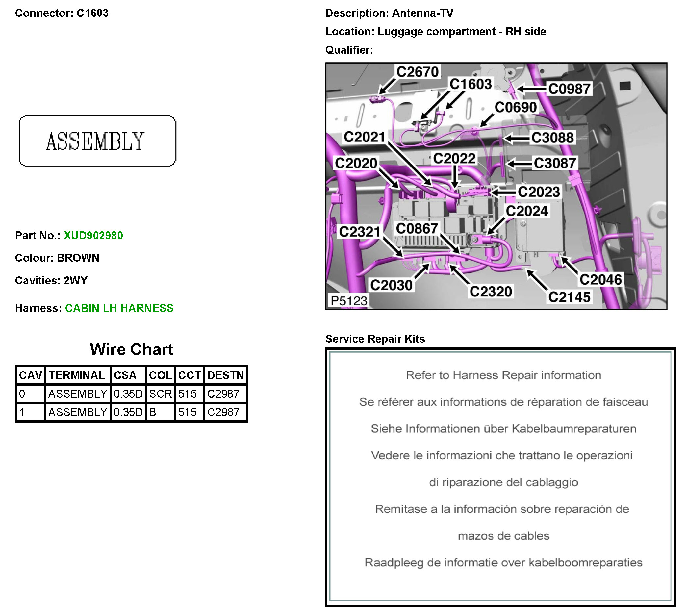Select the C3088 diagram label
Viewport: 687px width, 616px height.
coord(553,138)
